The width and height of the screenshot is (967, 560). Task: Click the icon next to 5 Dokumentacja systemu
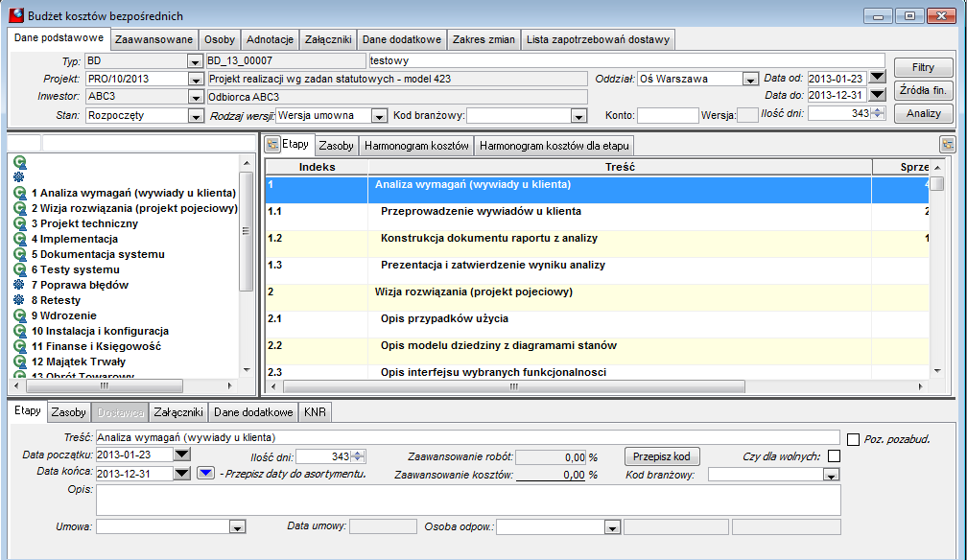(20, 255)
